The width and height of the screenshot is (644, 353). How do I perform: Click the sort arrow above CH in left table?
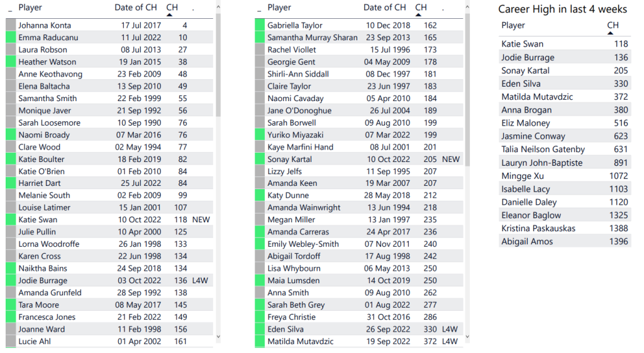[x=170, y=14]
